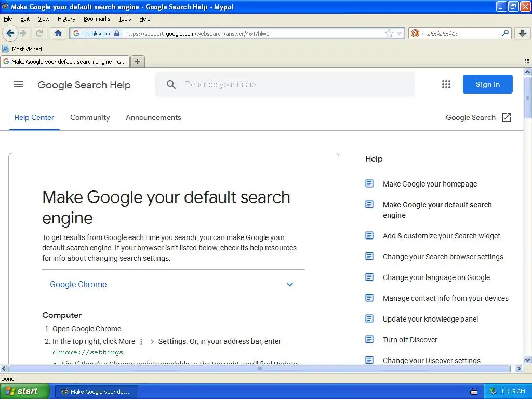Open the Google Search Help hamburger menu
This screenshot has width=532, height=399.
pos(19,84)
